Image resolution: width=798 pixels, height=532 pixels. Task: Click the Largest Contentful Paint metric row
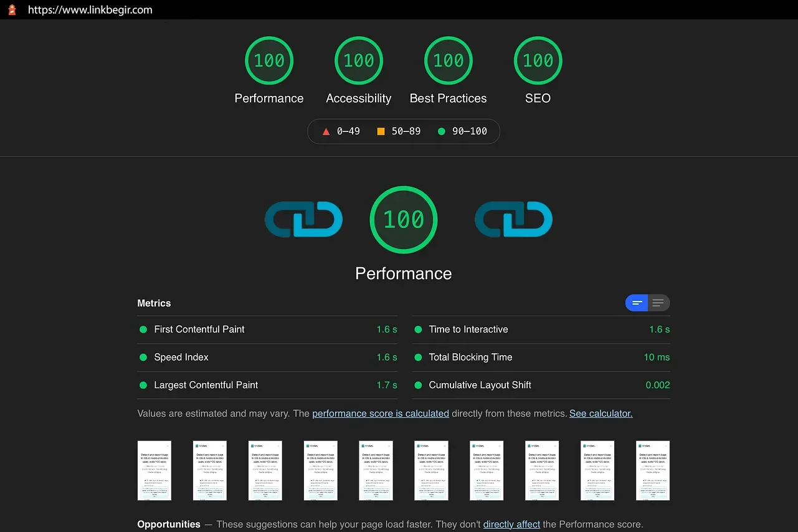click(x=206, y=385)
